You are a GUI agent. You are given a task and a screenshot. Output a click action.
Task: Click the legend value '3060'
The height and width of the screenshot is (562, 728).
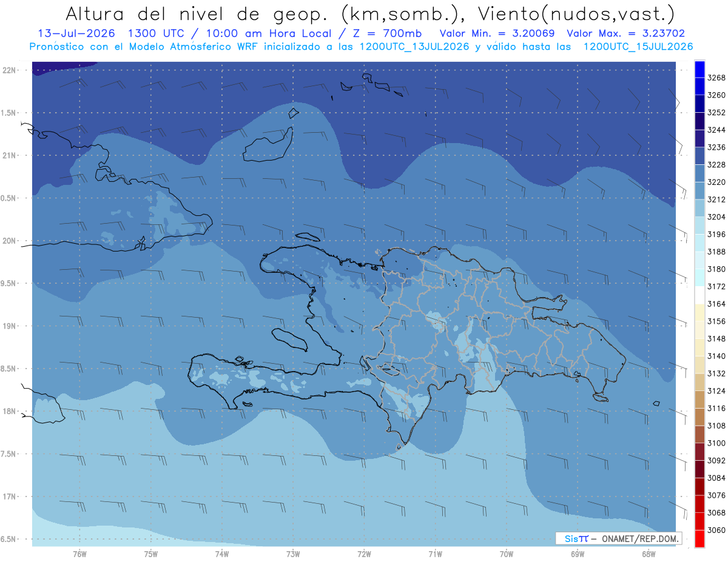click(x=716, y=530)
